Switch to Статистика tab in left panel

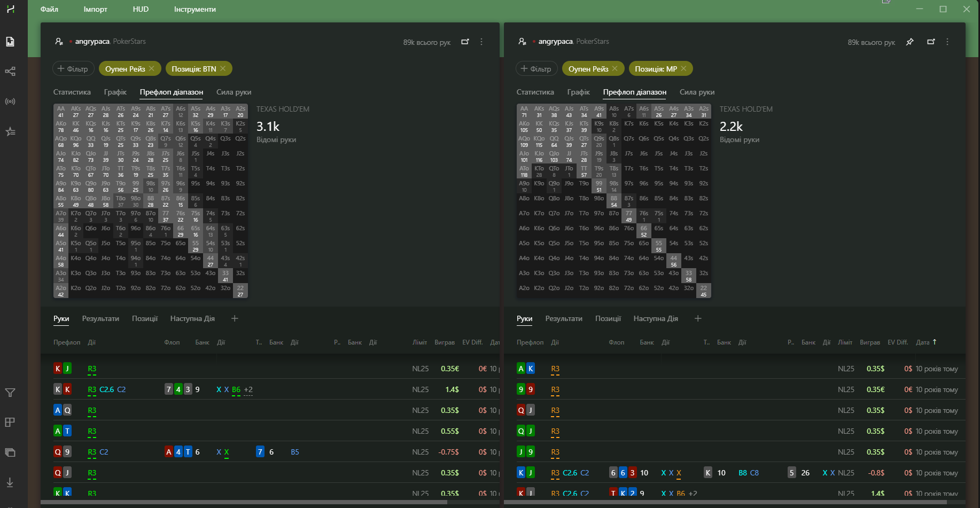[72, 92]
